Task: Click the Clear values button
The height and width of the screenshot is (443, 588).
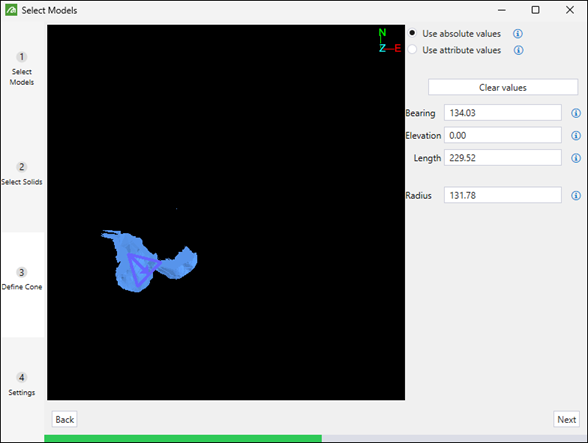Action: [x=503, y=87]
